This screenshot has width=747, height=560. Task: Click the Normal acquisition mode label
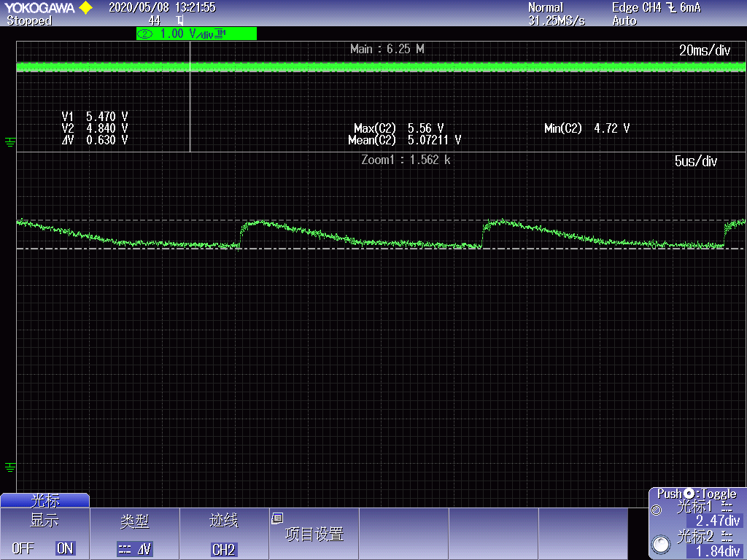(546, 7)
